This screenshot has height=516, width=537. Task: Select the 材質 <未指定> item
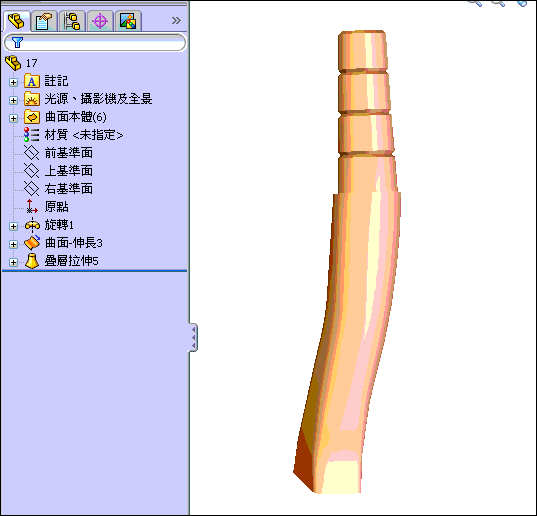tap(84, 135)
